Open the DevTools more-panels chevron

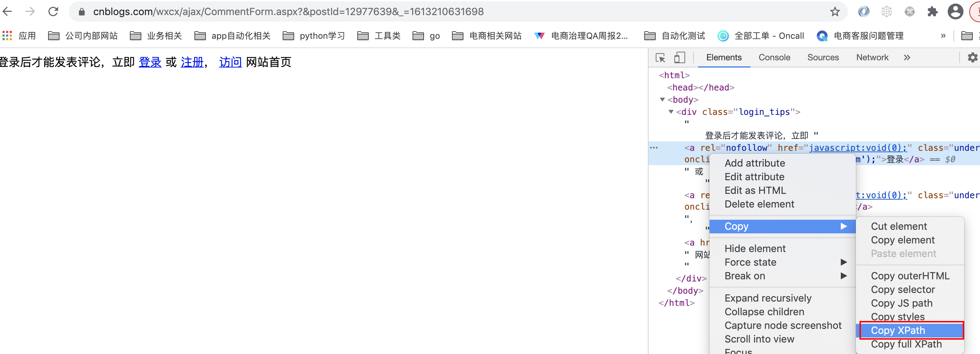(907, 57)
